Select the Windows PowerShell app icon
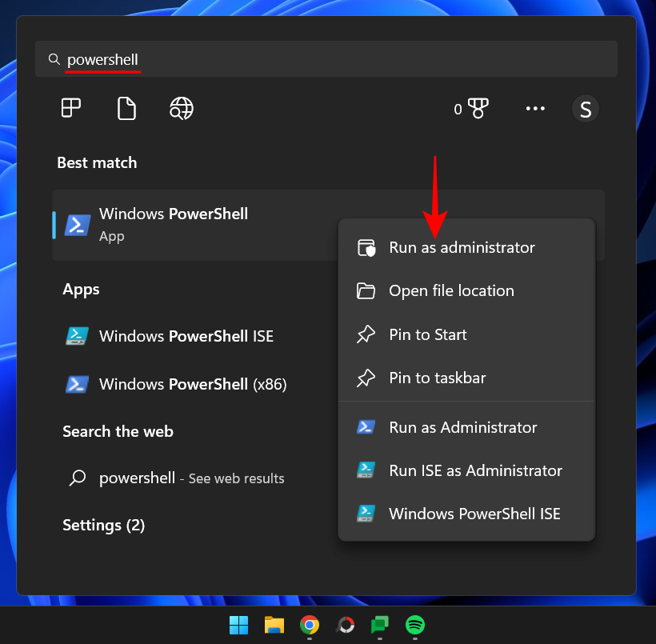656x644 pixels. pos(77,225)
